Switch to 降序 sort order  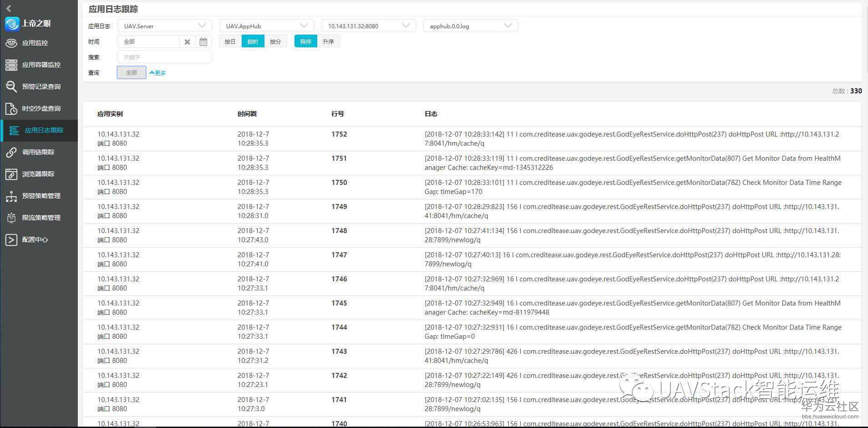pyautogui.click(x=306, y=42)
